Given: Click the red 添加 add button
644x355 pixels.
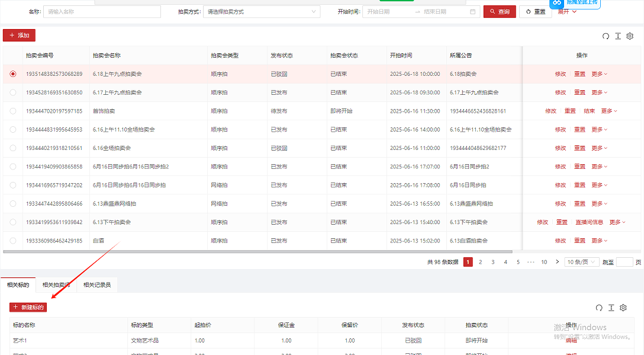Looking at the screenshot, I should click(19, 36).
